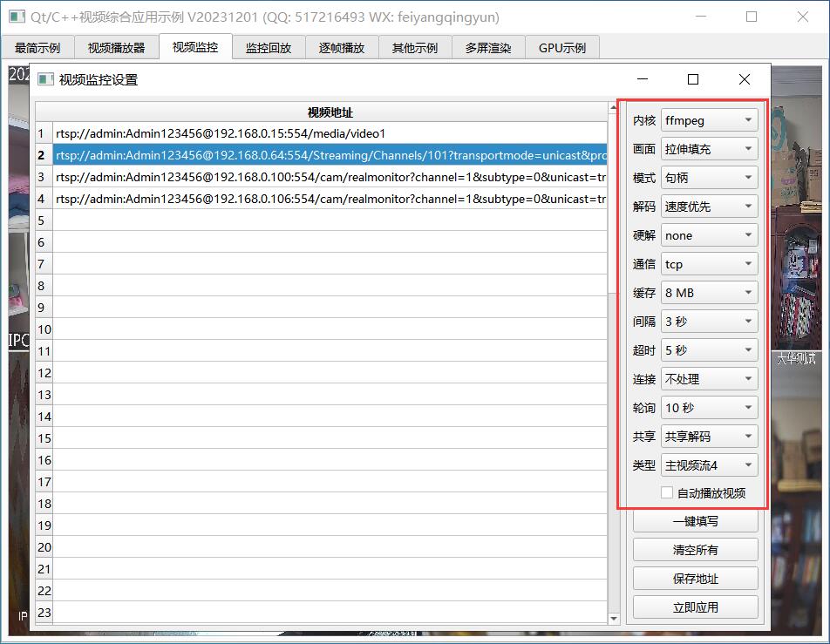Click the address list scrollbar down arrow
The image size is (830, 644).
(613, 618)
